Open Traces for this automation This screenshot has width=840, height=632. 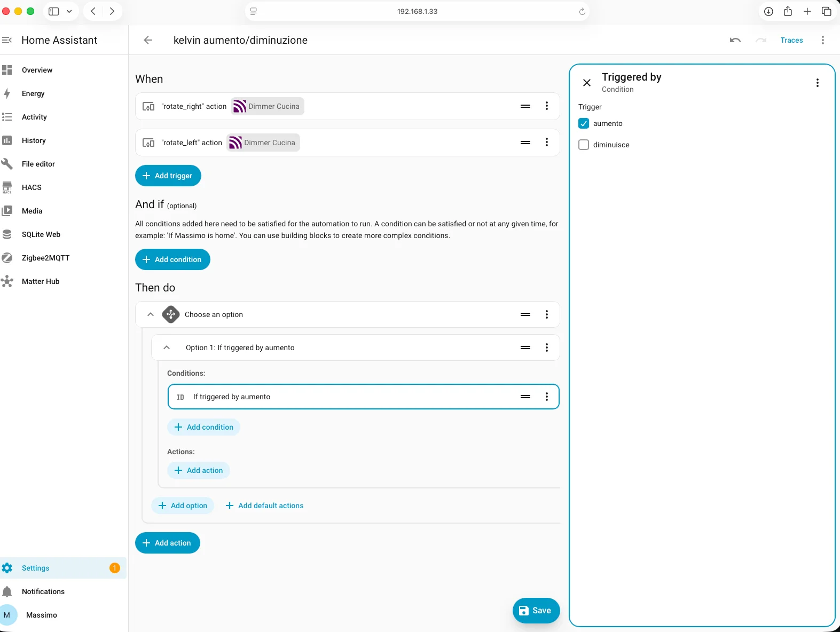pos(791,40)
